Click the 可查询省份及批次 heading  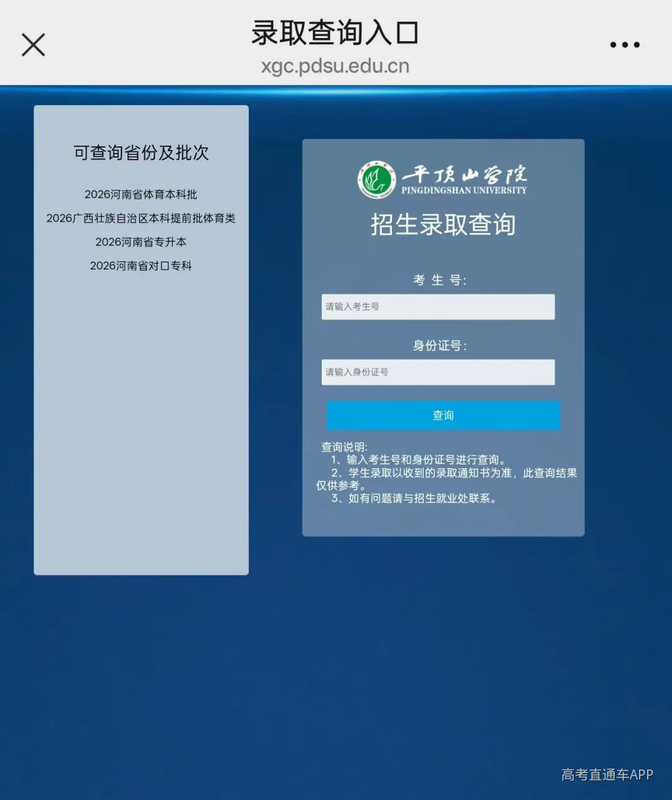click(x=141, y=153)
